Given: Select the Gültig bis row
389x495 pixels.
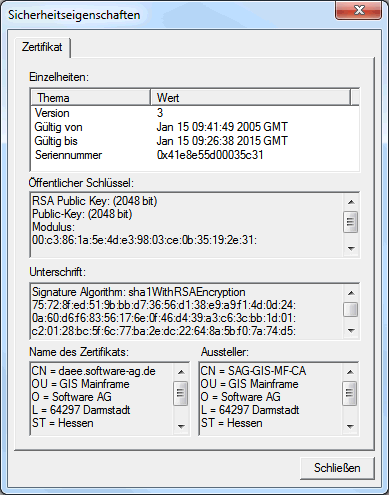Looking at the screenshot, I should tap(195, 141).
